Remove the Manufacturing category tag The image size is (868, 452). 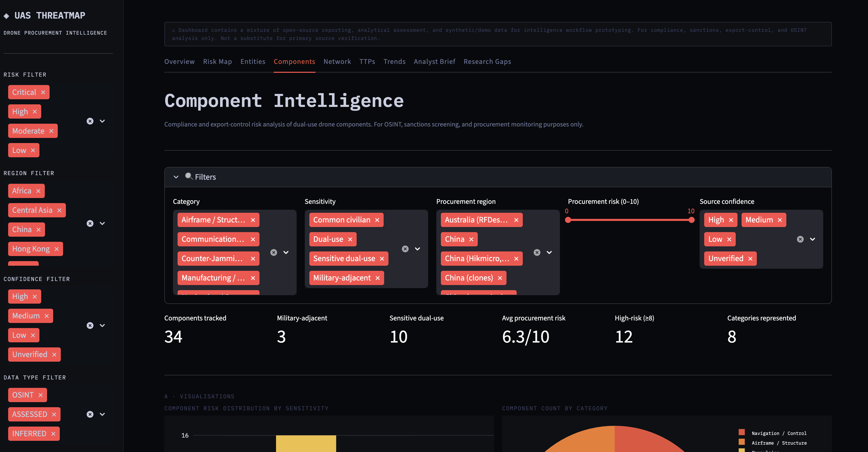point(253,278)
